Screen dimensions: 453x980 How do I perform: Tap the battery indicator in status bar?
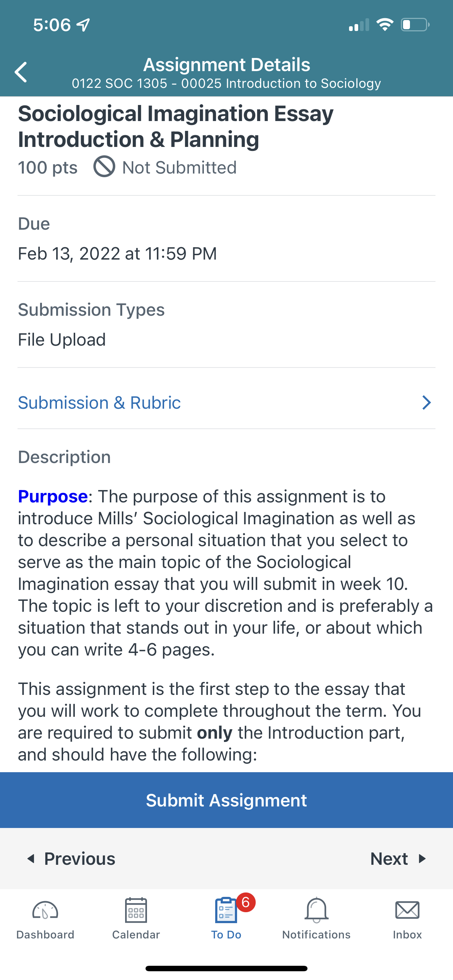(415, 25)
